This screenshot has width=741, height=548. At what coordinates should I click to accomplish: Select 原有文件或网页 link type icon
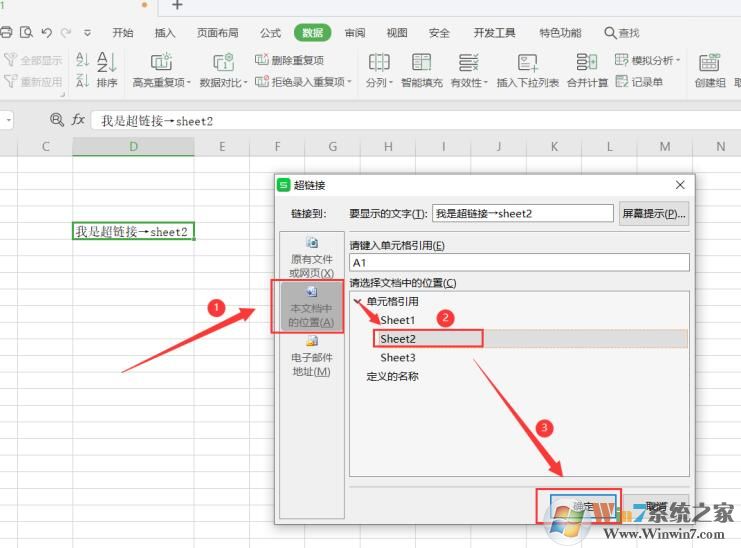click(x=311, y=243)
